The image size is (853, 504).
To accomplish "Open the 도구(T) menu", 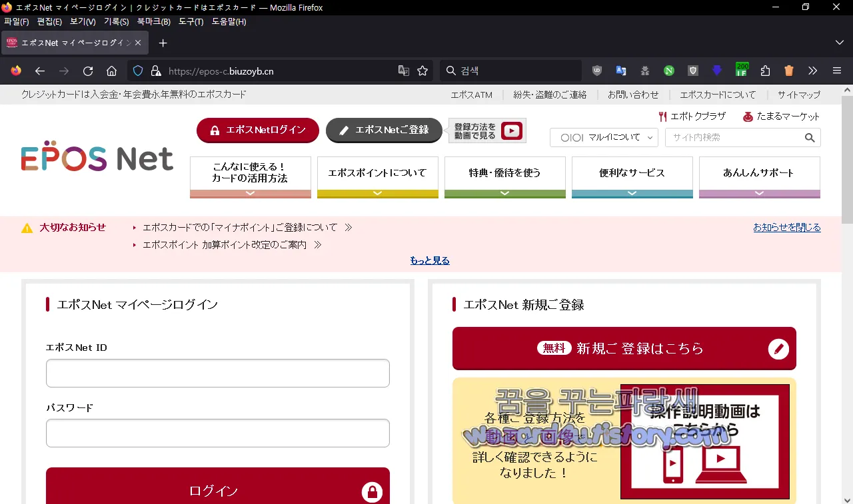I will click(x=191, y=22).
